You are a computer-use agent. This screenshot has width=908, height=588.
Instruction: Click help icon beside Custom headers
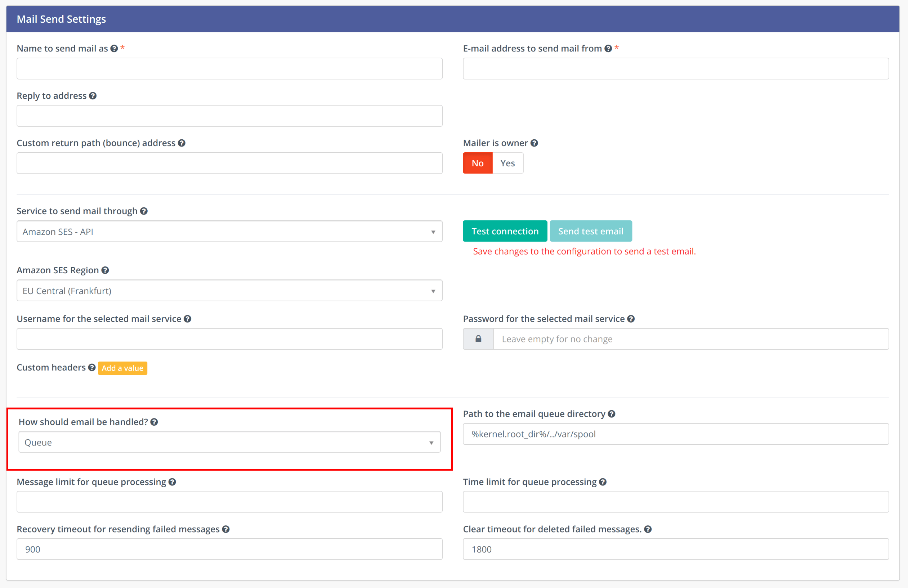92,367
